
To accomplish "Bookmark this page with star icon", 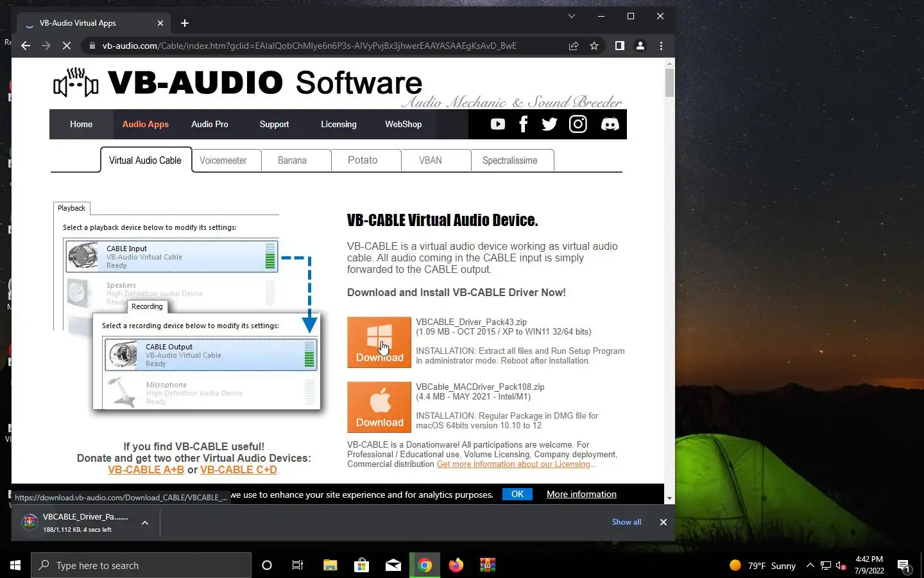I will click(x=594, y=46).
